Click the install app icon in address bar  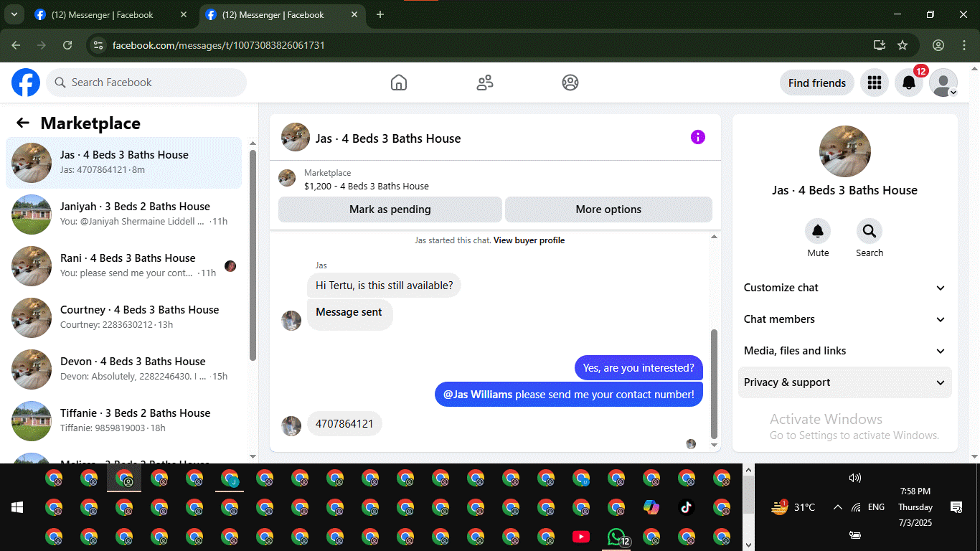880,45
